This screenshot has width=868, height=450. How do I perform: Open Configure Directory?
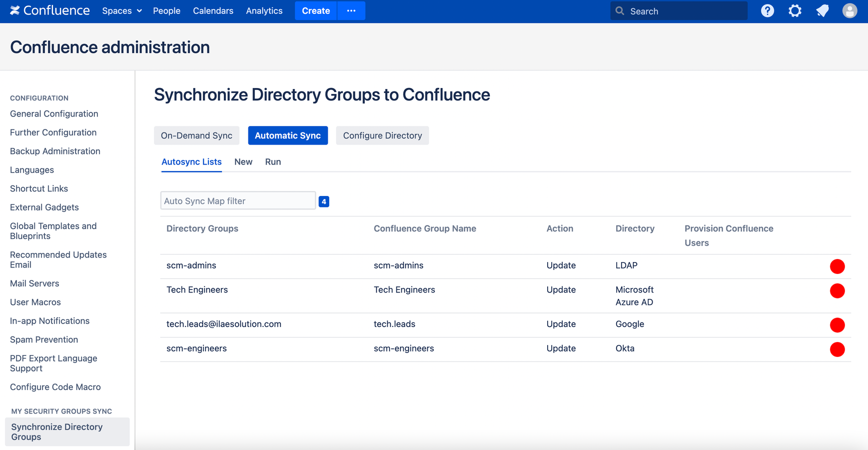pyautogui.click(x=382, y=135)
